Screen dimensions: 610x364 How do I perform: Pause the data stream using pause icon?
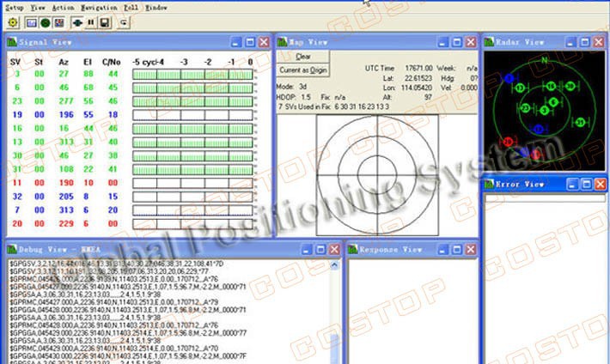tap(91, 22)
